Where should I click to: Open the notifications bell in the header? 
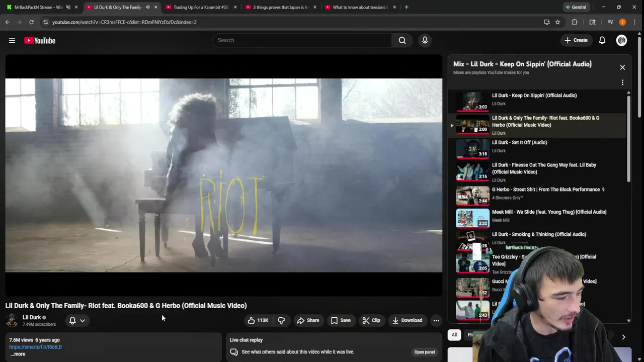[602, 40]
